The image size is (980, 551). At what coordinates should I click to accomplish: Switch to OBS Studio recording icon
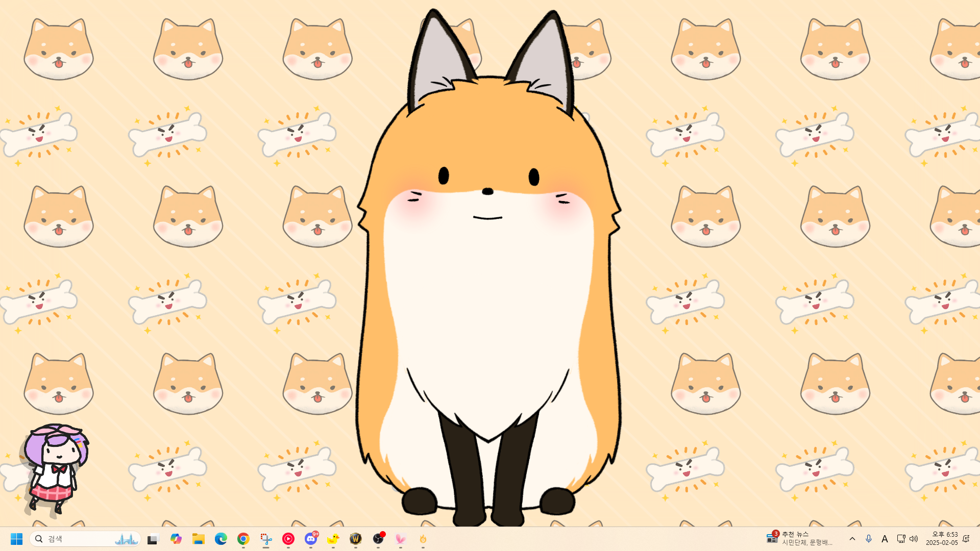[x=378, y=539]
